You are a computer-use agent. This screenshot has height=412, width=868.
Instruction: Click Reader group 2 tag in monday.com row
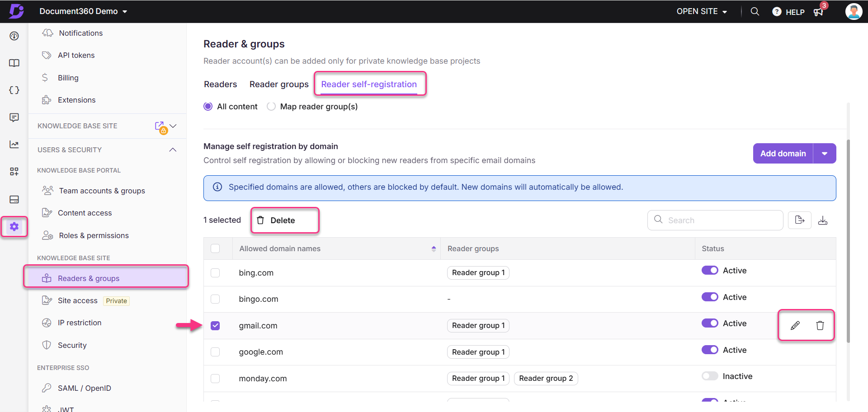pos(546,379)
